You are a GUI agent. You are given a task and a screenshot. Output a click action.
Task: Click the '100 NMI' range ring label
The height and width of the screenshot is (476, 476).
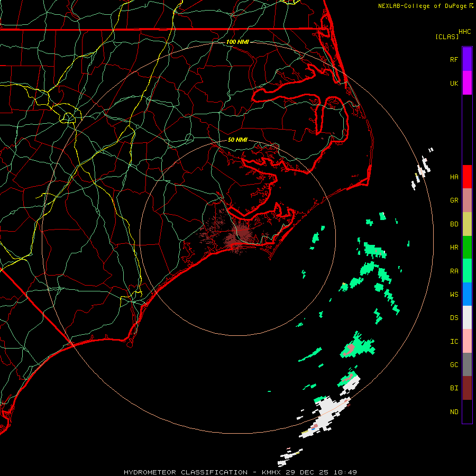click(x=237, y=42)
